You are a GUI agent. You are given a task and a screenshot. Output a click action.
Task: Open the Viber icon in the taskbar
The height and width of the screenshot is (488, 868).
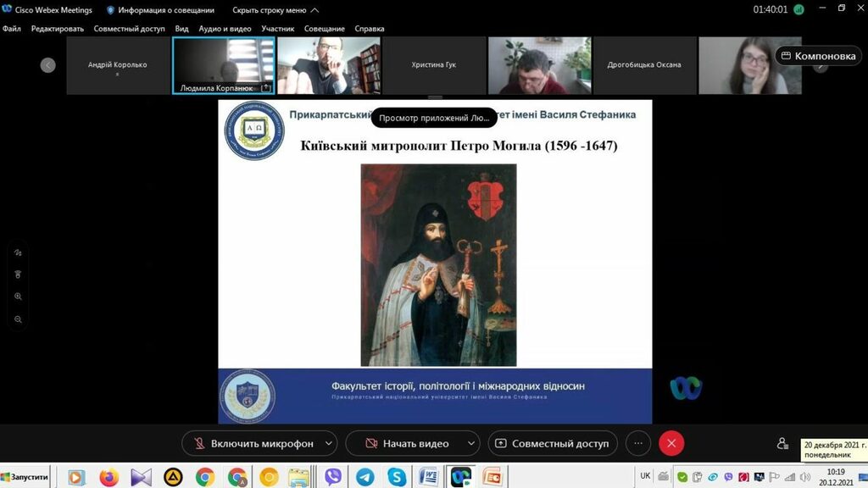click(333, 477)
